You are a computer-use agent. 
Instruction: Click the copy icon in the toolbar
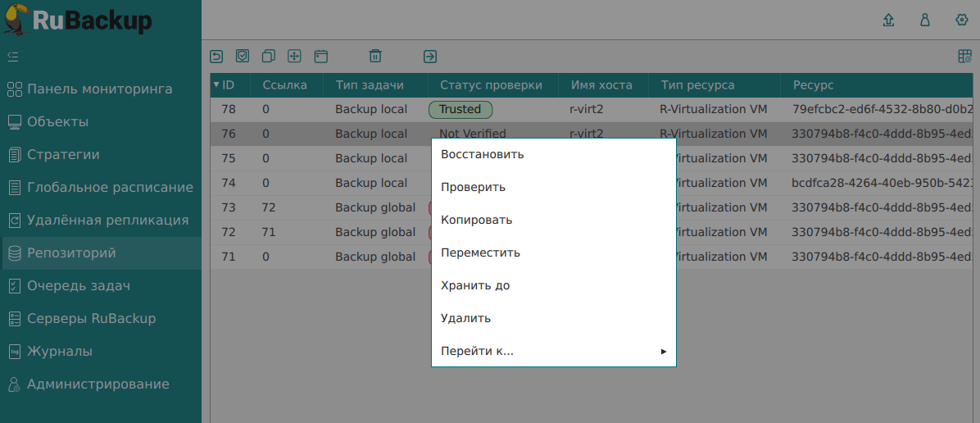(x=268, y=56)
